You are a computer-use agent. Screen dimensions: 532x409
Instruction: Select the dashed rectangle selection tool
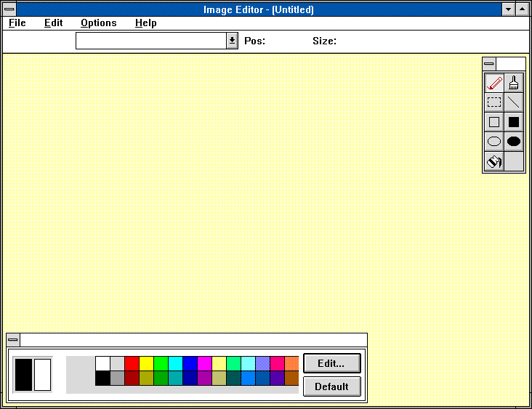[x=494, y=102]
